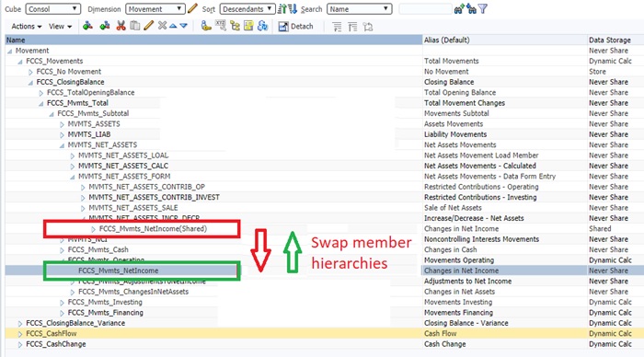Open the Actions menu
The height and width of the screenshot is (357, 644).
(x=27, y=27)
